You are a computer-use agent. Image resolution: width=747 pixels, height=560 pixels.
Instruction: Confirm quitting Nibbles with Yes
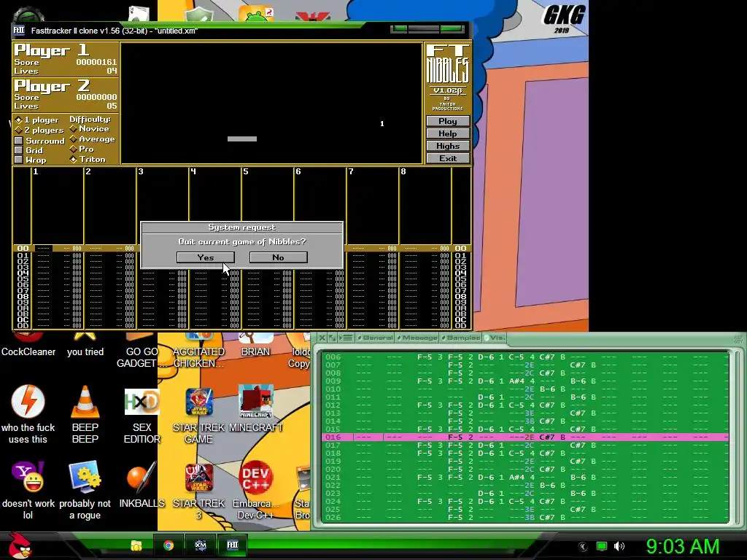pos(205,257)
